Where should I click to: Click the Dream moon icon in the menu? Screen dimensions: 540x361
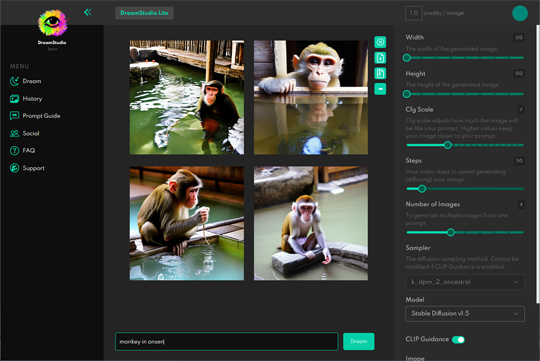(x=14, y=81)
